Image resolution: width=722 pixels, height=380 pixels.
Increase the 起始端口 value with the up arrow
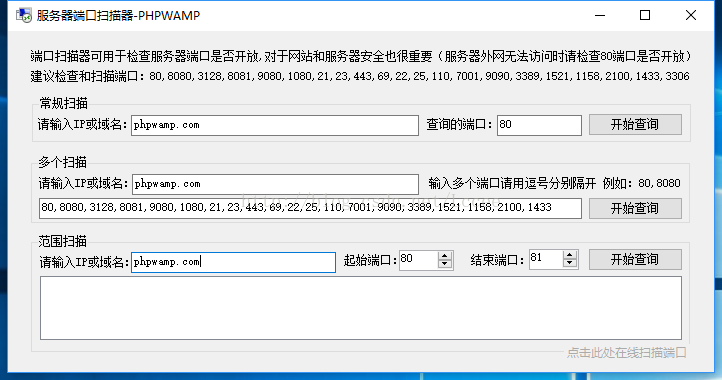pyautogui.click(x=444, y=256)
